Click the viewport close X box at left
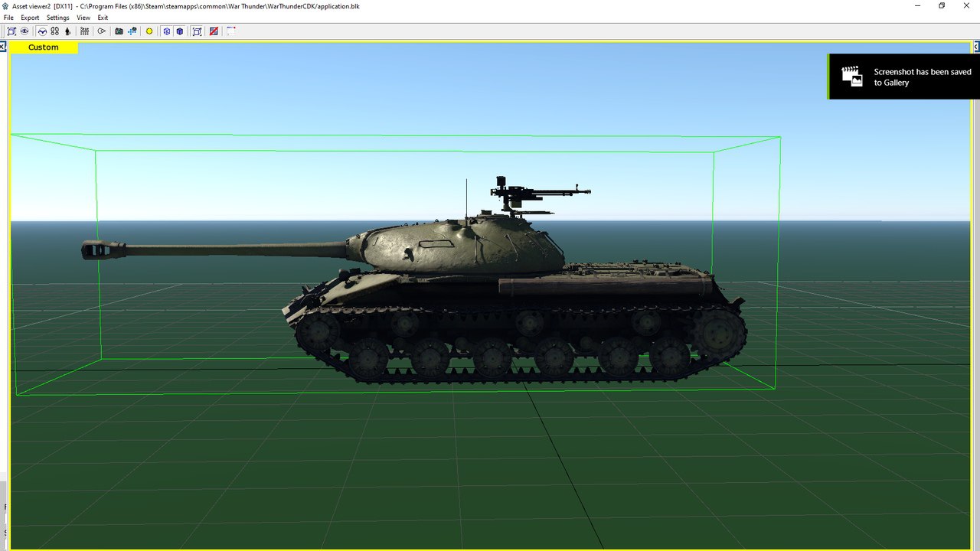This screenshot has width=980, height=551. point(3,47)
